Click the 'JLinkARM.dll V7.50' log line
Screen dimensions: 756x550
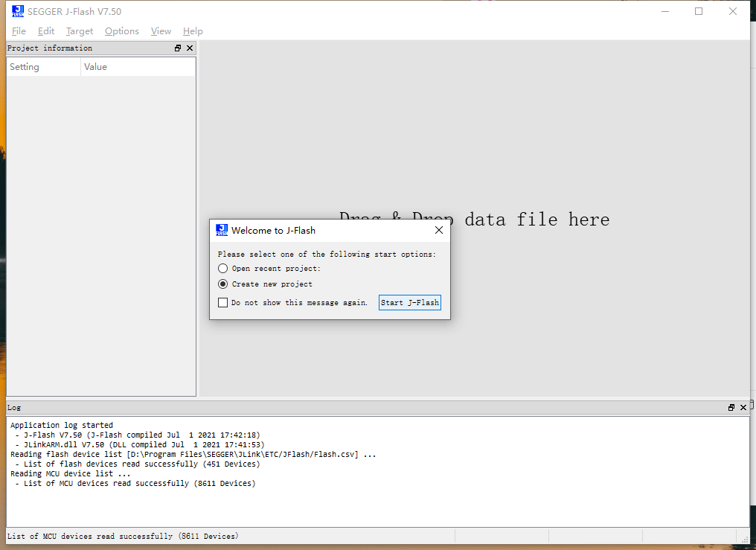139,444
